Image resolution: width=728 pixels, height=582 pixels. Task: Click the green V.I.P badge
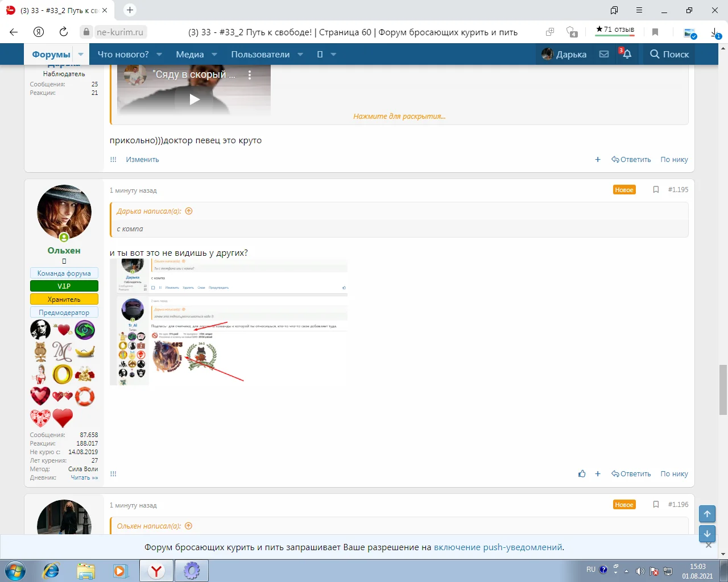tap(64, 286)
